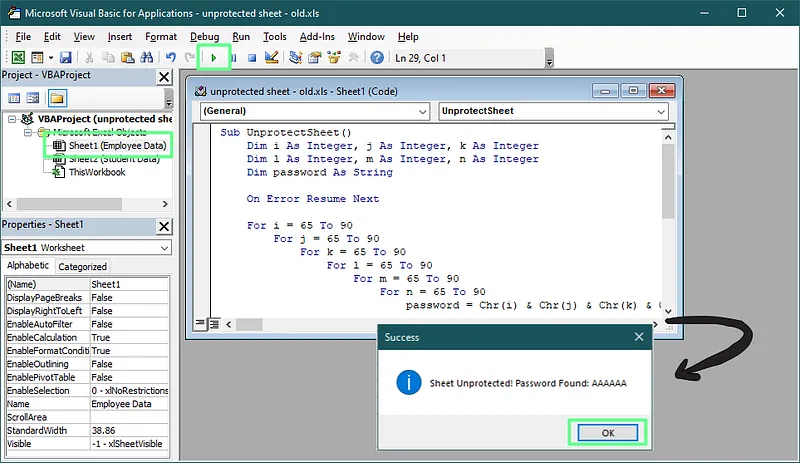This screenshot has width=800, height=463.
Task: Close the Success message dialog
Action: (639, 337)
